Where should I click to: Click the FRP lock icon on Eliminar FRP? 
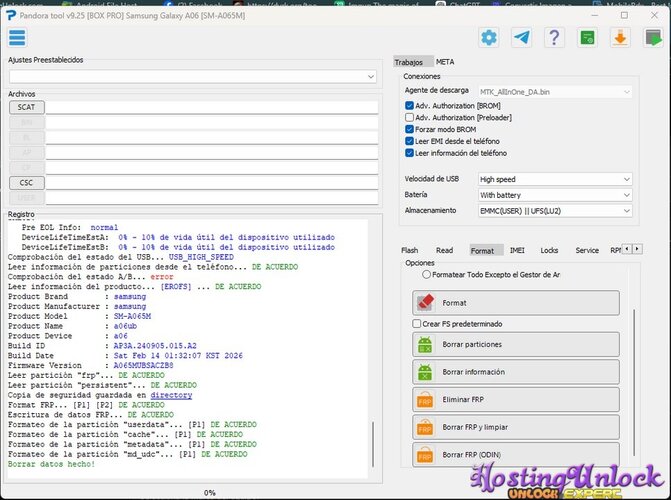pyautogui.click(x=425, y=400)
